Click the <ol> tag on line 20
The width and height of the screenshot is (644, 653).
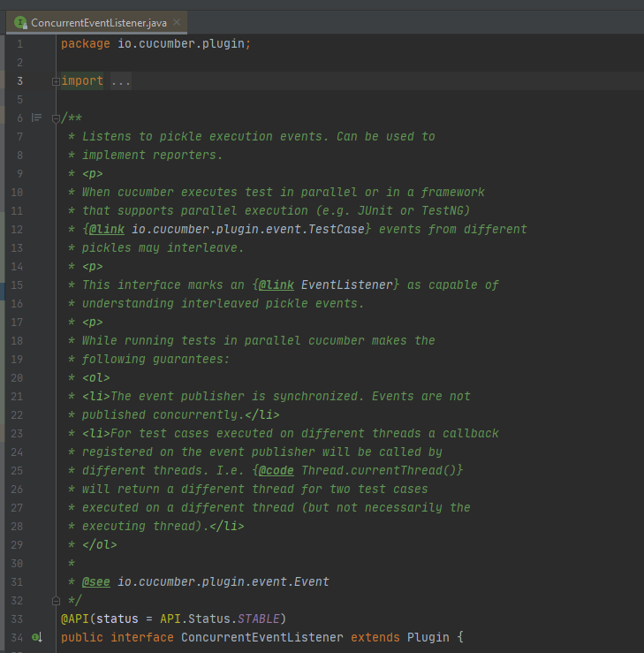click(x=96, y=377)
